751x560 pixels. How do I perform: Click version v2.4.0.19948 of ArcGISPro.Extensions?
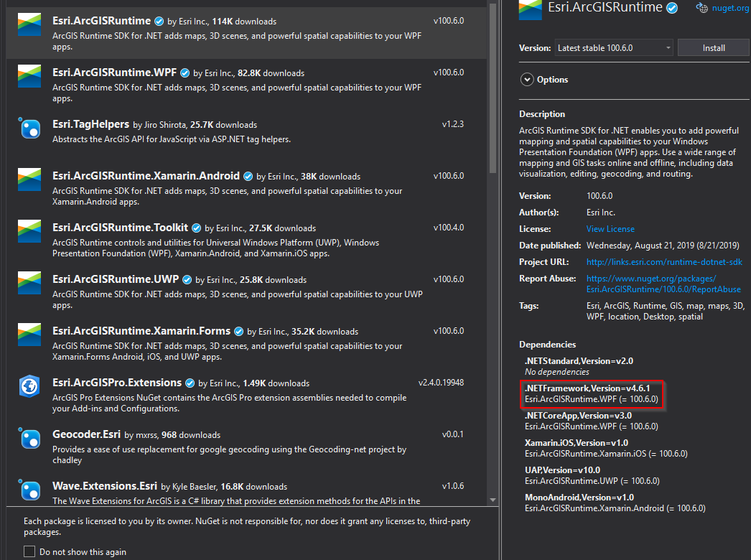pos(441,383)
